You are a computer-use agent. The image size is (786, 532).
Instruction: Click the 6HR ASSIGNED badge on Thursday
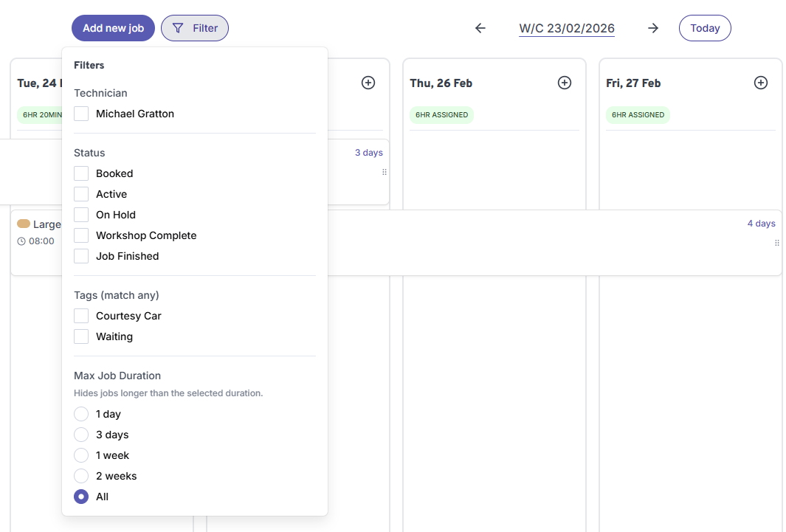click(x=441, y=114)
